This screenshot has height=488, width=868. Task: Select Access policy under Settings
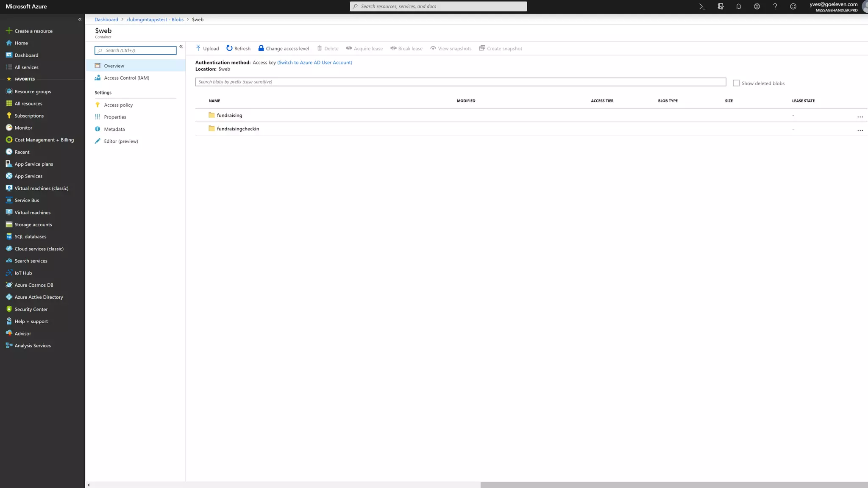tap(118, 105)
